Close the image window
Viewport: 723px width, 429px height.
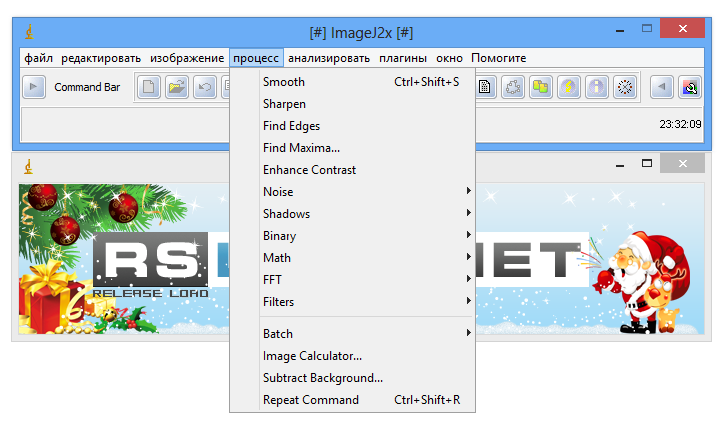682,163
